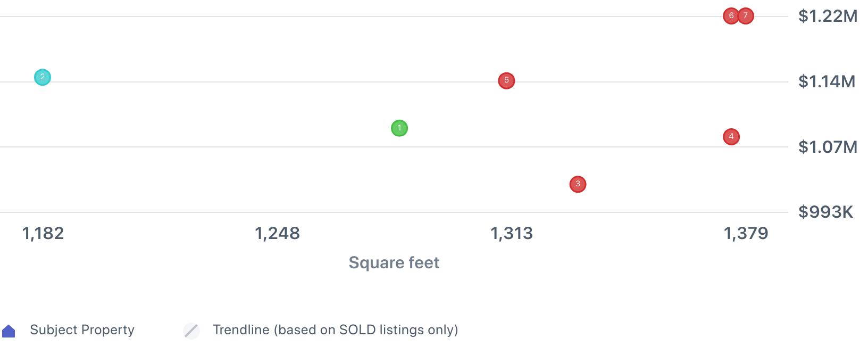Select teal data point number 2
This screenshot has width=868, height=346.
pyautogui.click(x=43, y=77)
